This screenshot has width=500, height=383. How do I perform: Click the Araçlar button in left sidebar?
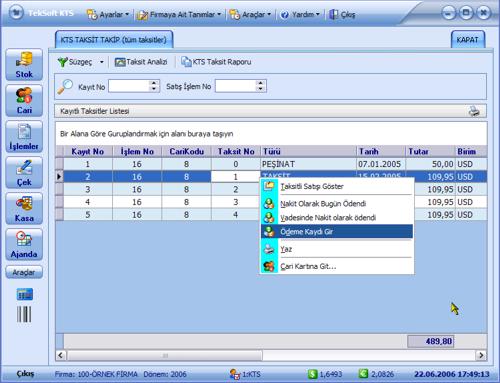[x=24, y=272]
